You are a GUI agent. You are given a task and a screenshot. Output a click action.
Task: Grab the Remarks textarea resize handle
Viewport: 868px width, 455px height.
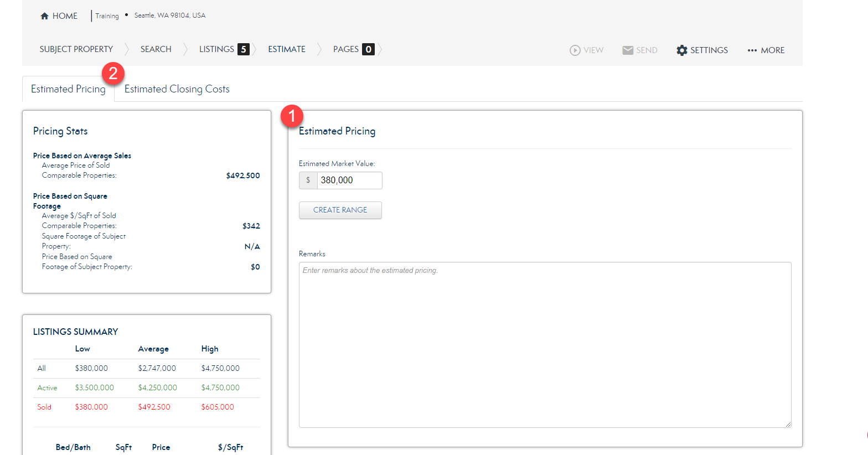tap(788, 425)
